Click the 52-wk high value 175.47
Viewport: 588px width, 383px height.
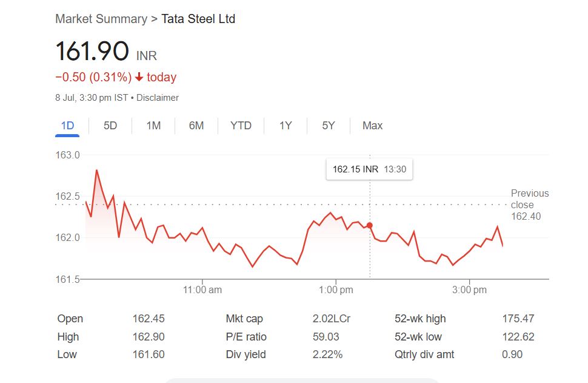pos(518,319)
